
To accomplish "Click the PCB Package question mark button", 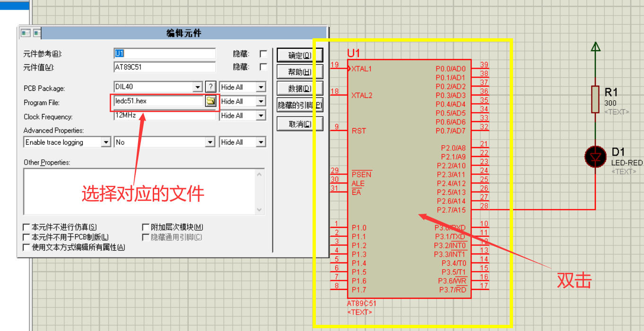I will click(211, 87).
